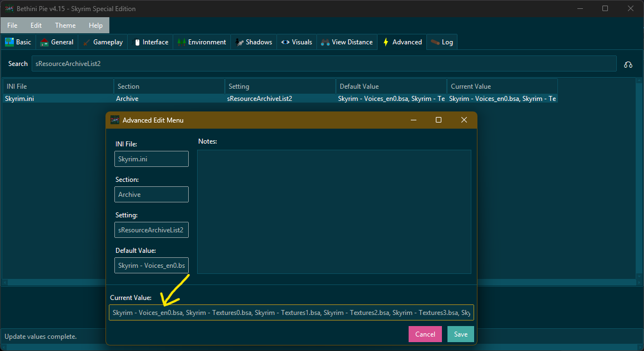Image resolution: width=644 pixels, height=351 pixels.
Task: Switch to the View Distance tab
Action: click(x=347, y=42)
